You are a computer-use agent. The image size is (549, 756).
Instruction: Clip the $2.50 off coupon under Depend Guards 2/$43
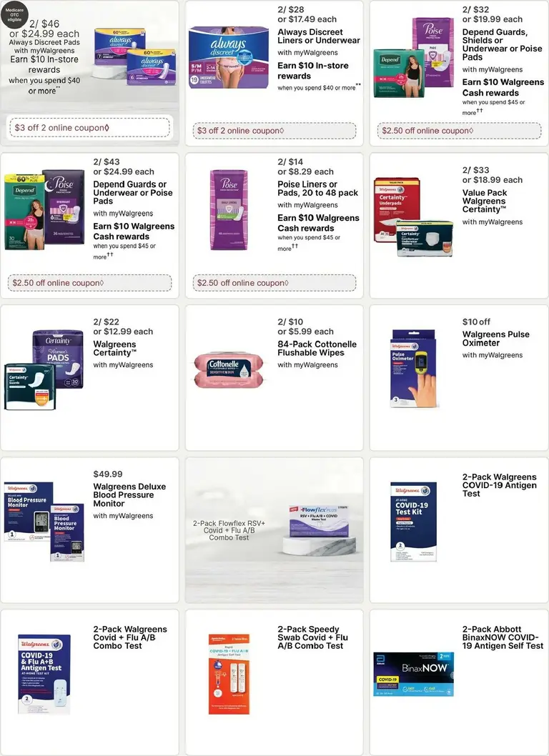(x=89, y=283)
